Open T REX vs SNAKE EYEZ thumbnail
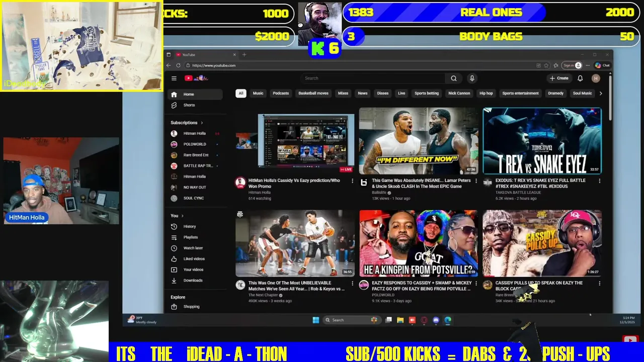Screen dimensions: 644x362 pyautogui.click(x=542, y=141)
